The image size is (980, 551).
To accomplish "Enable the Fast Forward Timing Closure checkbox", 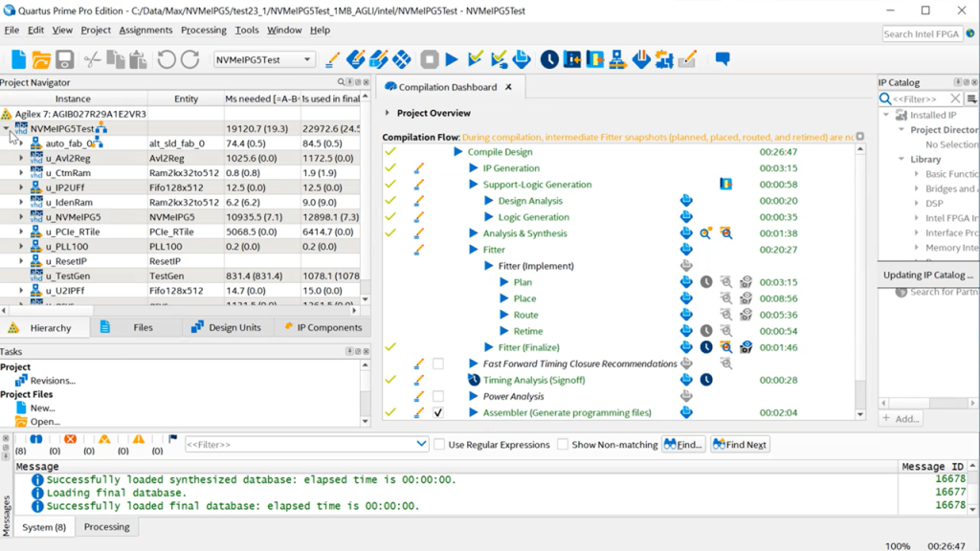I will coord(438,364).
